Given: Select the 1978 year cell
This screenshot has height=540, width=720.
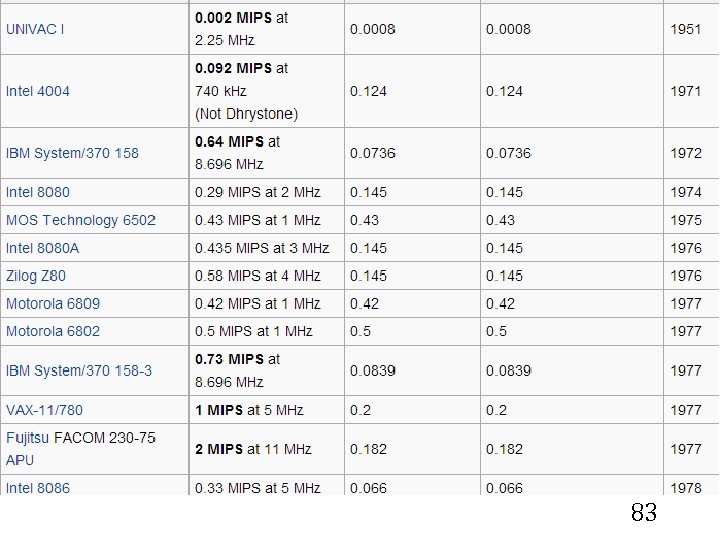Looking at the screenshot, I should 685,488.
